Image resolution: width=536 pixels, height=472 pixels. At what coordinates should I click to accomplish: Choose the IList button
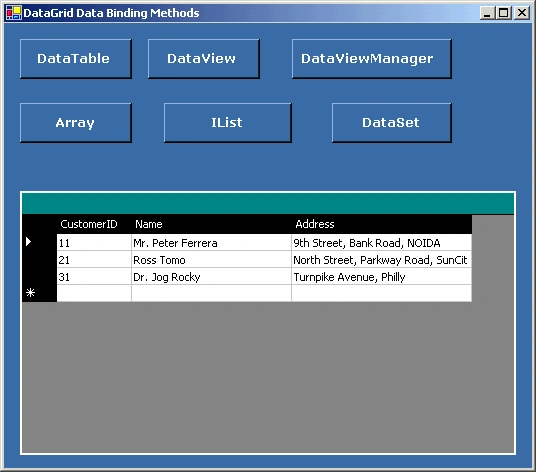point(228,123)
